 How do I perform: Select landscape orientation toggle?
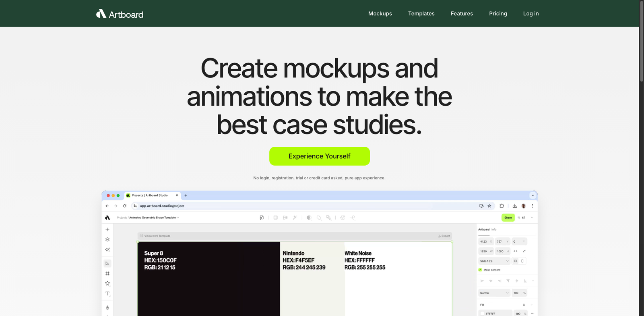pos(515,261)
